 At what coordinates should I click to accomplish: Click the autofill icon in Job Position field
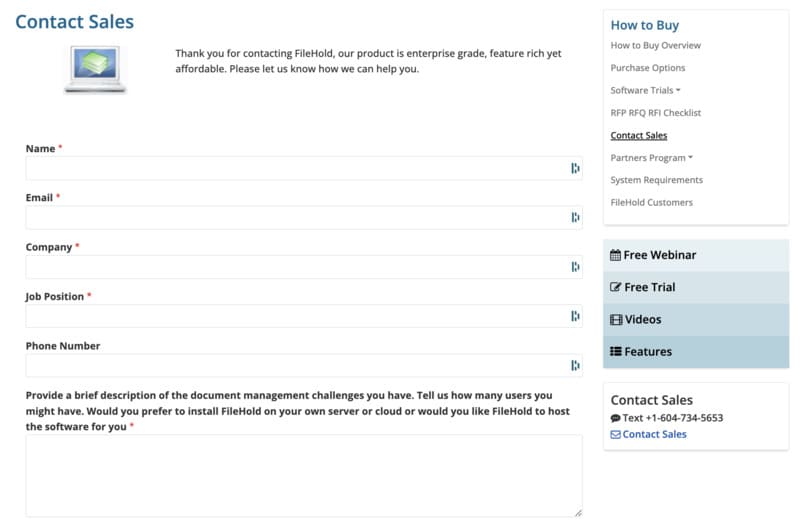tap(575, 316)
